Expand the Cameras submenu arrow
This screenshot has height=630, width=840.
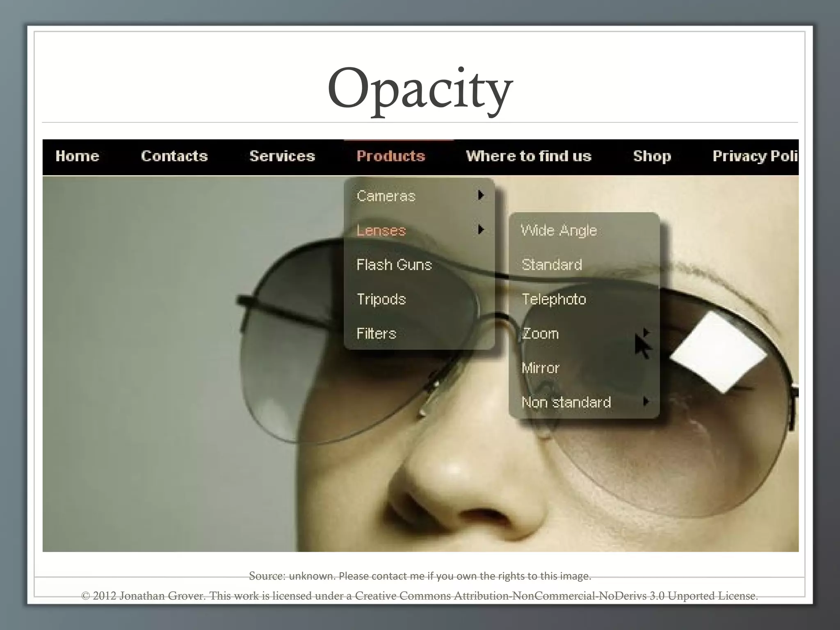tap(481, 195)
